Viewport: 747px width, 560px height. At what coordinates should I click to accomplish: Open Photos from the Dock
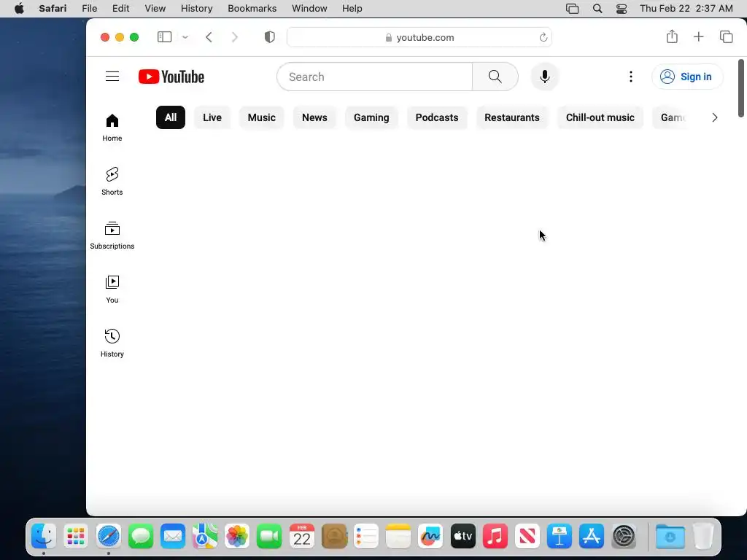pos(237,536)
